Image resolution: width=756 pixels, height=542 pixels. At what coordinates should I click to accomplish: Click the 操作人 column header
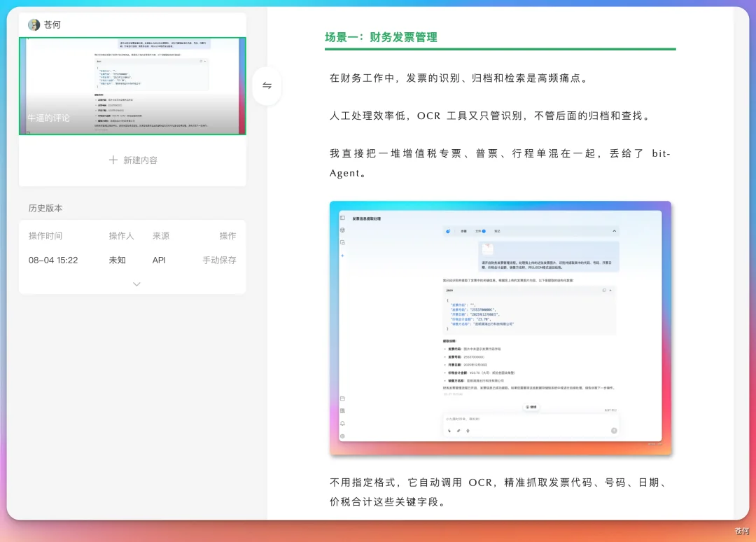click(121, 236)
